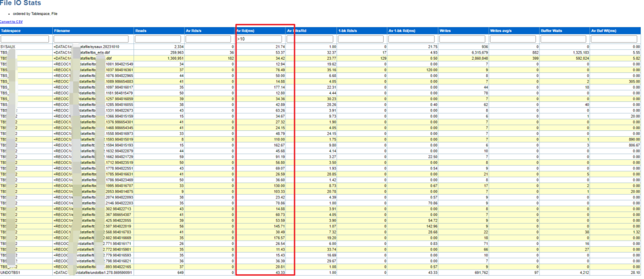
Task: Click the Av Buf Wt value 890.00
Action: (x=635, y=140)
